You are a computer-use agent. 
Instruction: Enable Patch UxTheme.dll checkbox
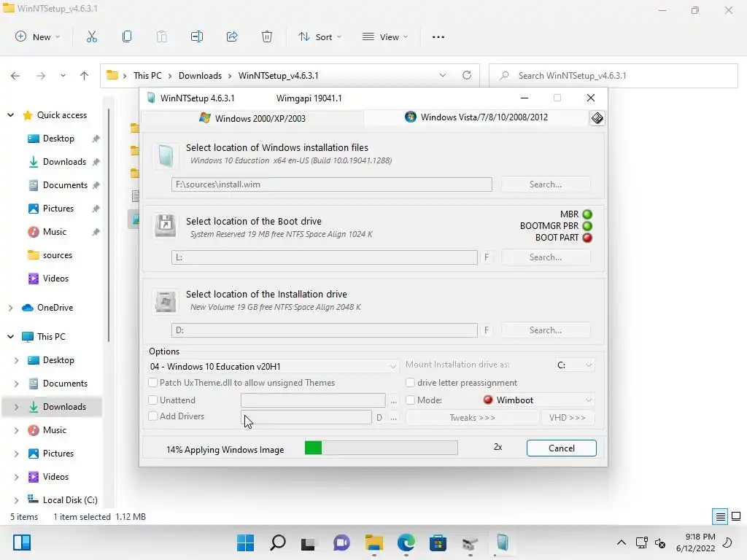point(153,383)
